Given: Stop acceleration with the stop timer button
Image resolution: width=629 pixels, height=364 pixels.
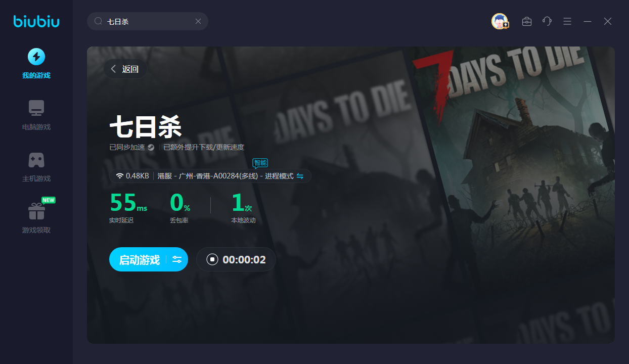Looking at the screenshot, I should click(212, 259).
